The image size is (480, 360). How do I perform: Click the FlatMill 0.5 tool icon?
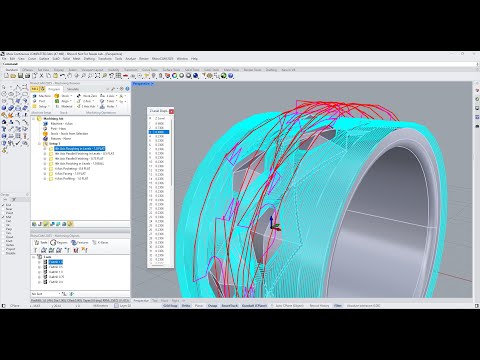click(x=45, y=267)
